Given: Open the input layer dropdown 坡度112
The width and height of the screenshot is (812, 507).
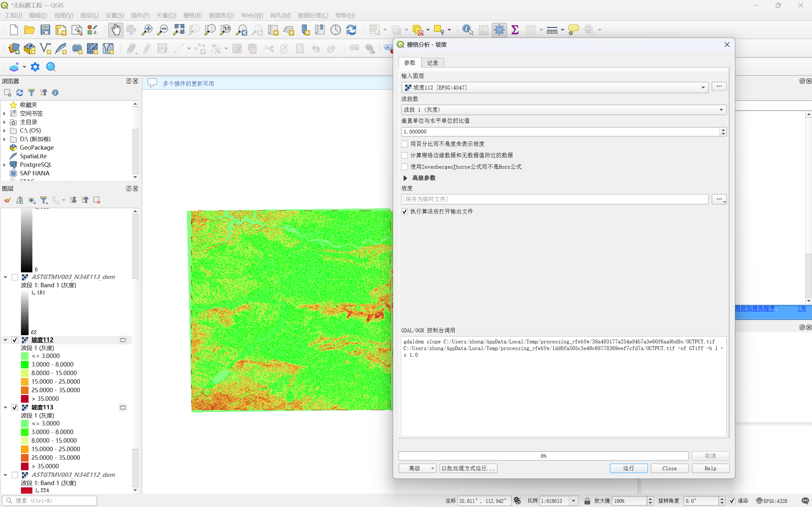Looking at the screenshot, I should pyautogui.click(x=555, y=88).
